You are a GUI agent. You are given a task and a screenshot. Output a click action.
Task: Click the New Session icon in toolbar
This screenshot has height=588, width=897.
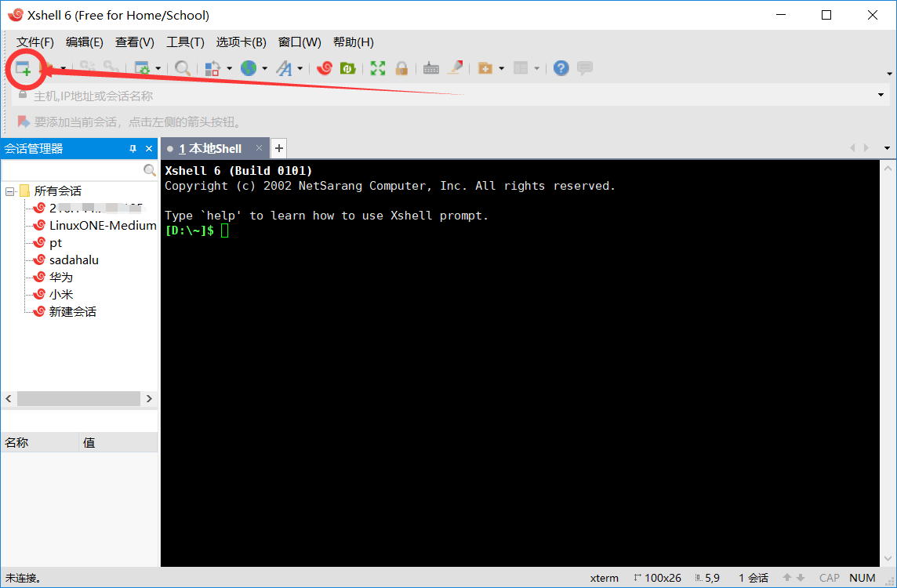[x=22, y=69]
